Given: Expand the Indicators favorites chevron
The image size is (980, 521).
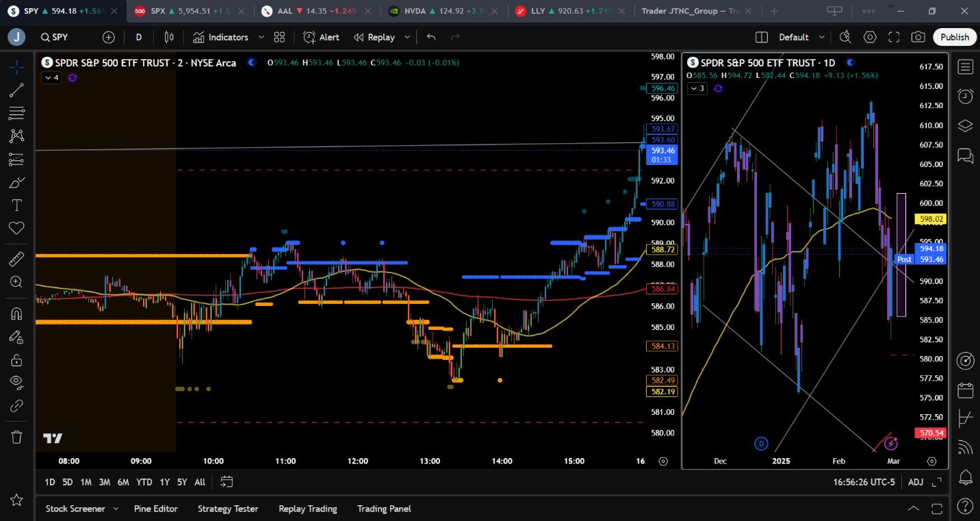Looking at the screenshot, I should coord(261,37).
